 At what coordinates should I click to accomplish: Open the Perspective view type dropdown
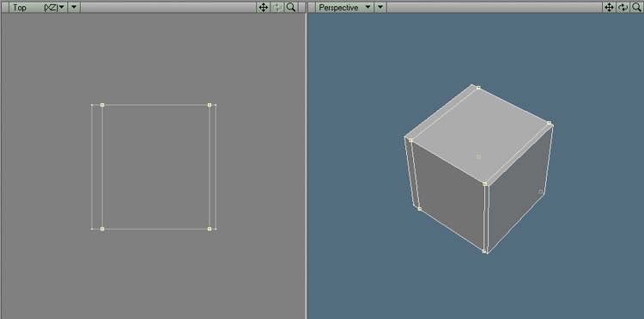345,8
